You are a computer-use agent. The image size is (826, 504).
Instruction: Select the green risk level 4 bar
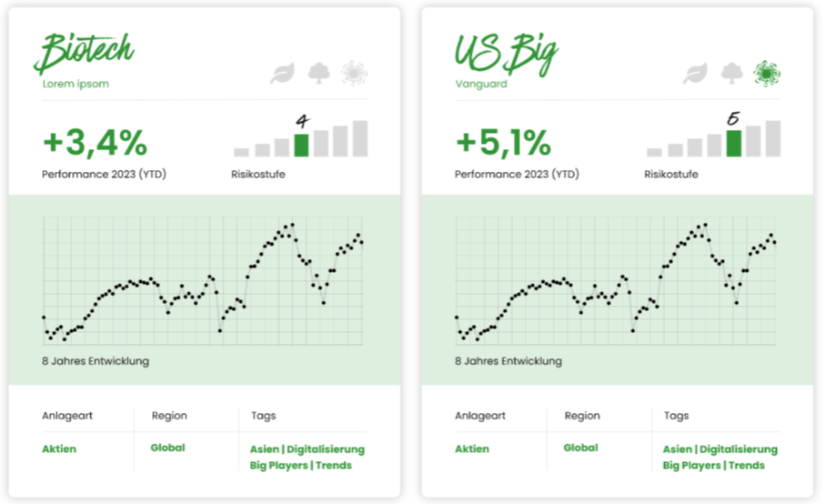point(301,146)
